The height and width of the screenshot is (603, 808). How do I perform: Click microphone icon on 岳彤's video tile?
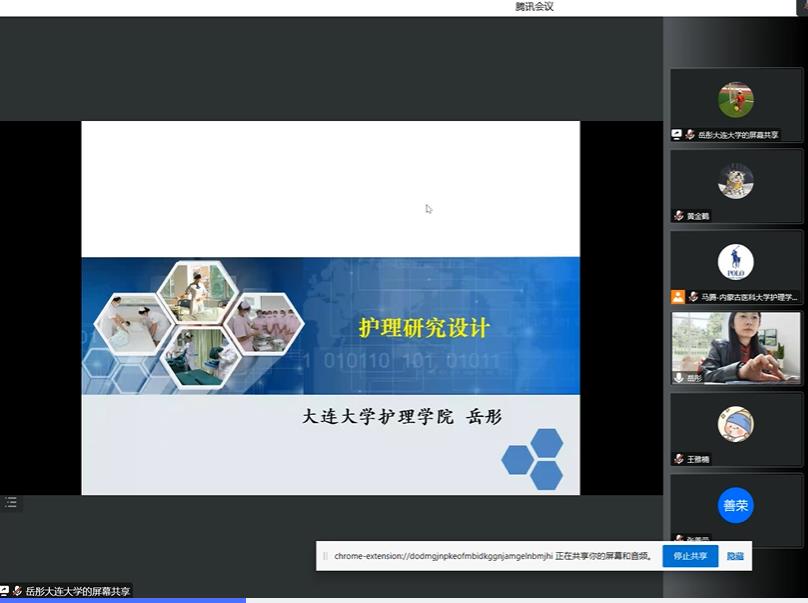pos(679,378)
